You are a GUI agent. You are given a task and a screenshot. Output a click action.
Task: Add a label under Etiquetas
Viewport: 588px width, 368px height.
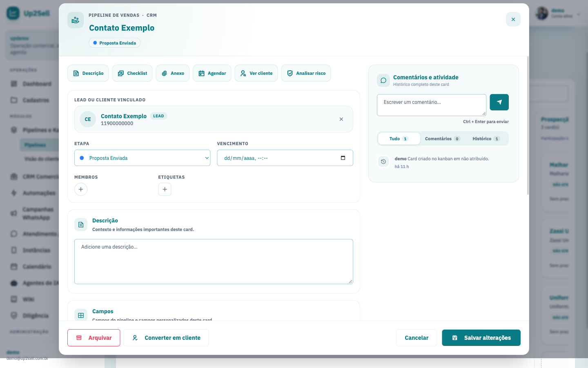[165, 189]
